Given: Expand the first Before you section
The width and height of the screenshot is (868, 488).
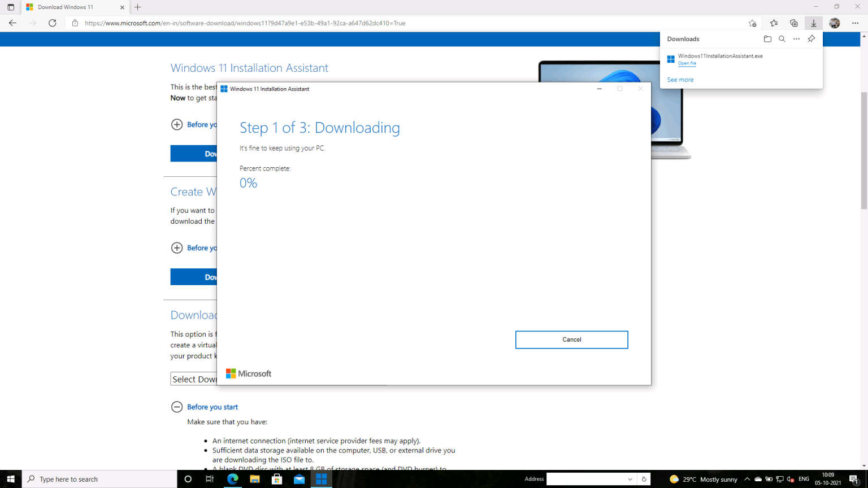Looking at the screenshot, I should 177,124.
